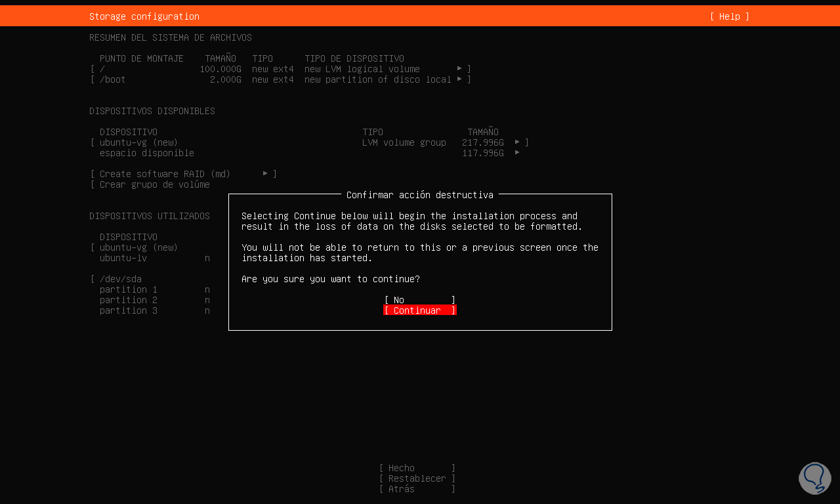Open the Create software RAID (md) arrow
Viewport: 840px width, 504px height.
pyautogui.click(x=266, y=173)
